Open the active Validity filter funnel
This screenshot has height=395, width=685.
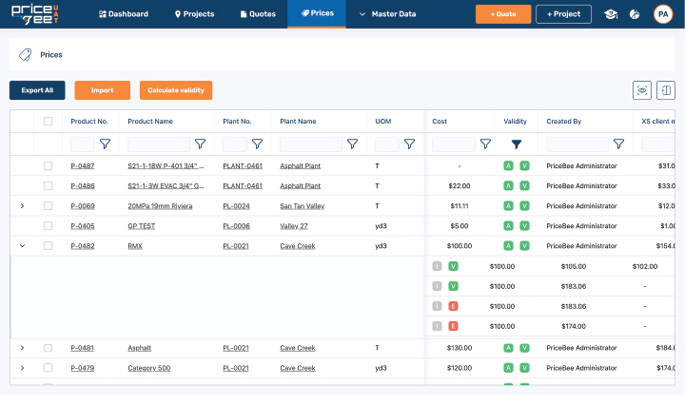(516, 144)
